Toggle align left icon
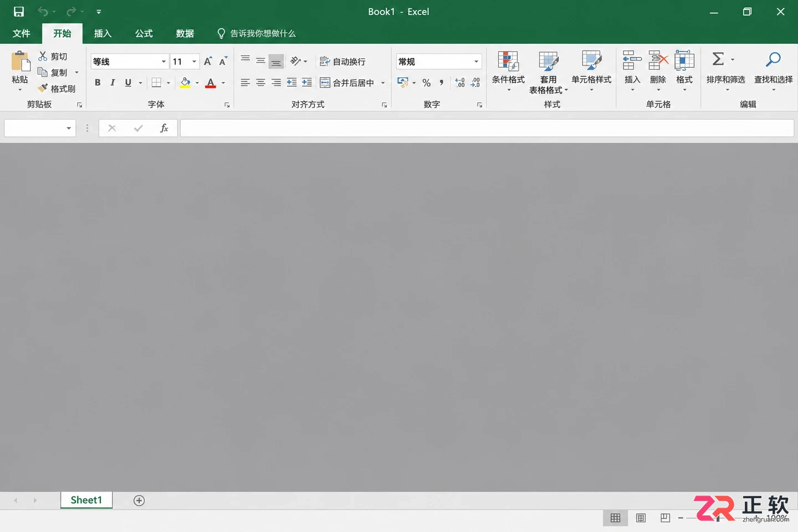 tap(245, 83)
